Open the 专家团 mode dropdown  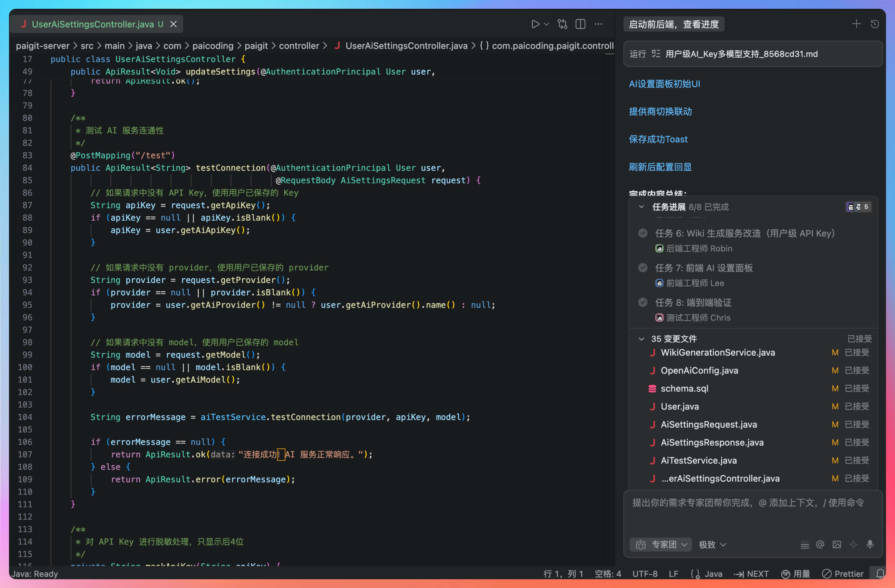tap(661, 544)
